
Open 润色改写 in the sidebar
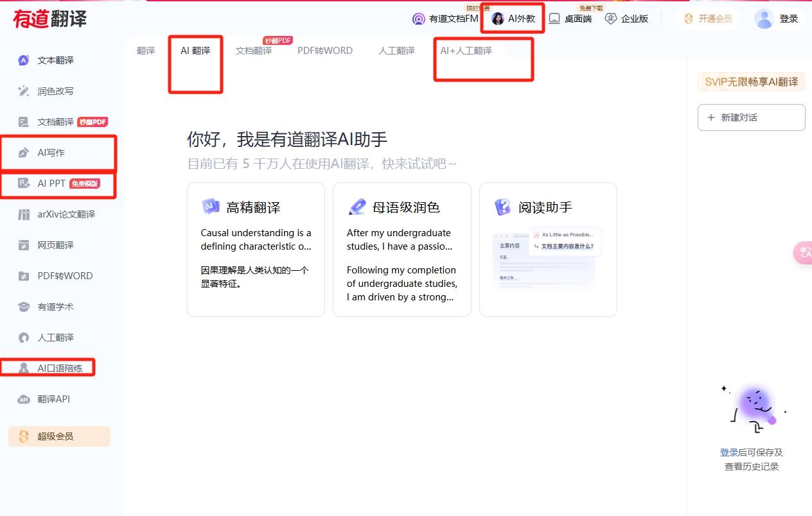[55, 91]
